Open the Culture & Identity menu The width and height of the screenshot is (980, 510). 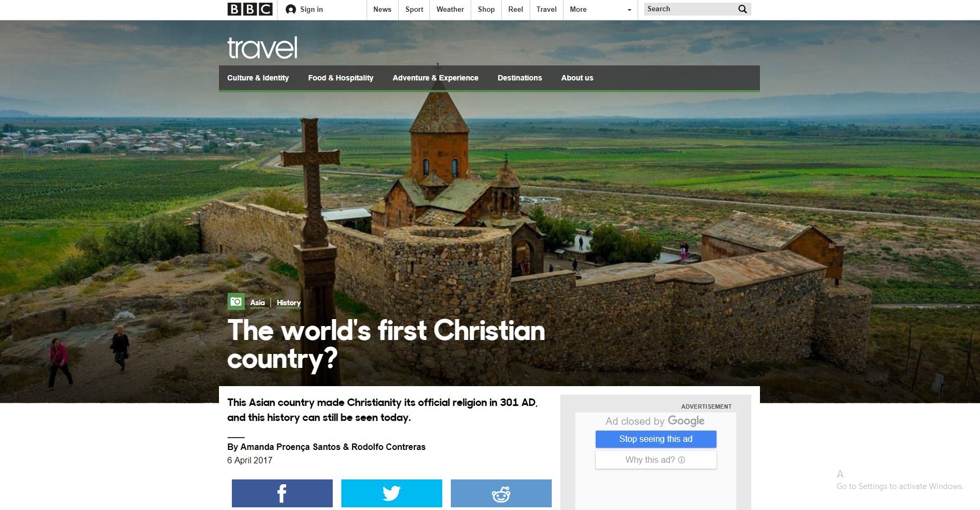coord(258,78)
